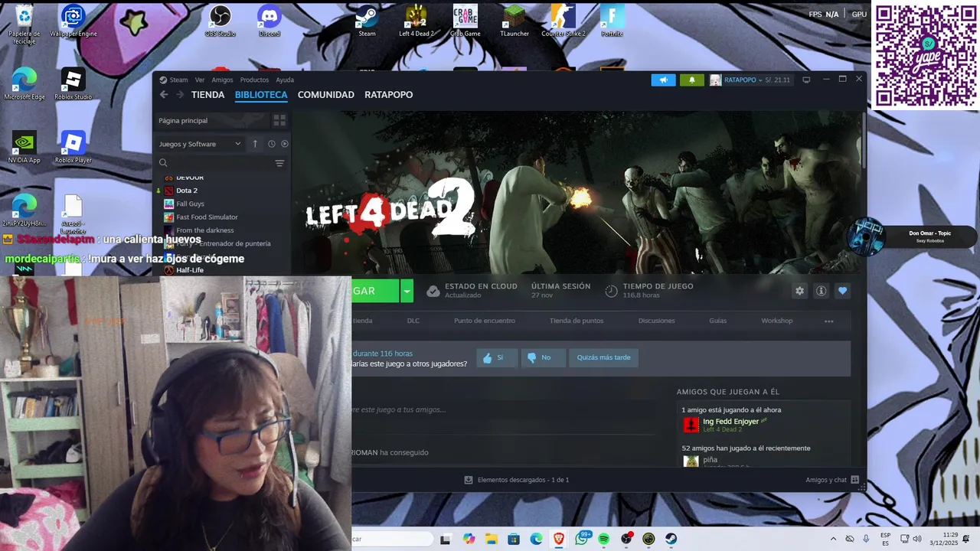Click No thumbs-down recommendation button
Image resolution: width=980 pixels, height=551 pixels.
tap(543, 357)
